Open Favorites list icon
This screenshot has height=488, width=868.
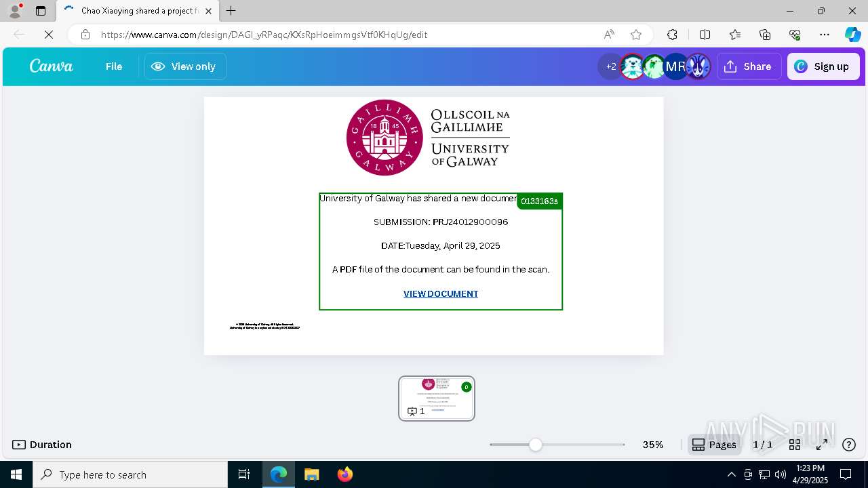pyautogui.click(x=735, y=35)
